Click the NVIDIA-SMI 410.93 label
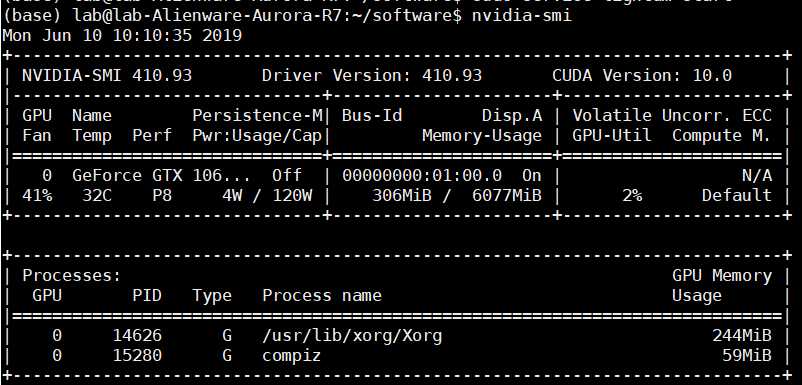The image size is (802, 385). pos(107,76)
